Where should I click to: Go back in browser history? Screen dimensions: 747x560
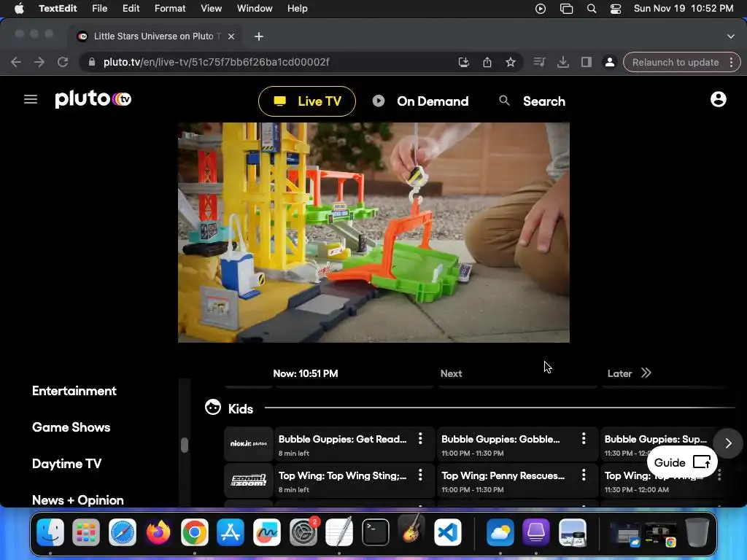tap(16, 62)
